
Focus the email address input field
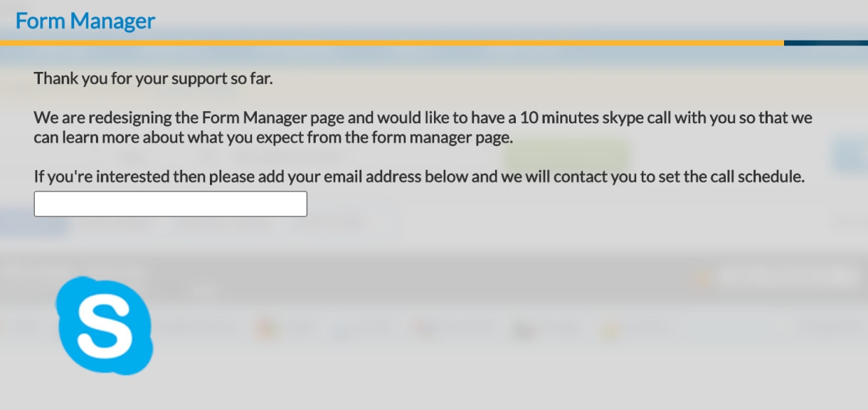(171, 204)
